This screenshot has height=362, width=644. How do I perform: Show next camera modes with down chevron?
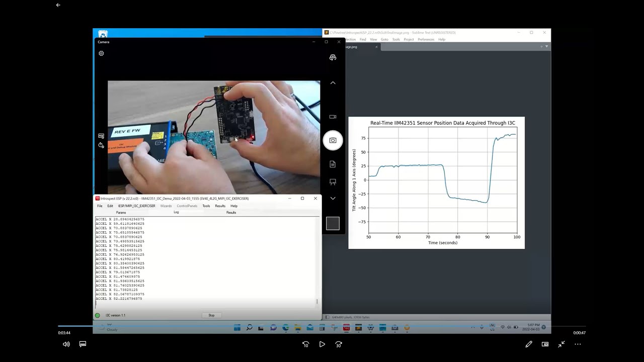(x=333, y=199)
